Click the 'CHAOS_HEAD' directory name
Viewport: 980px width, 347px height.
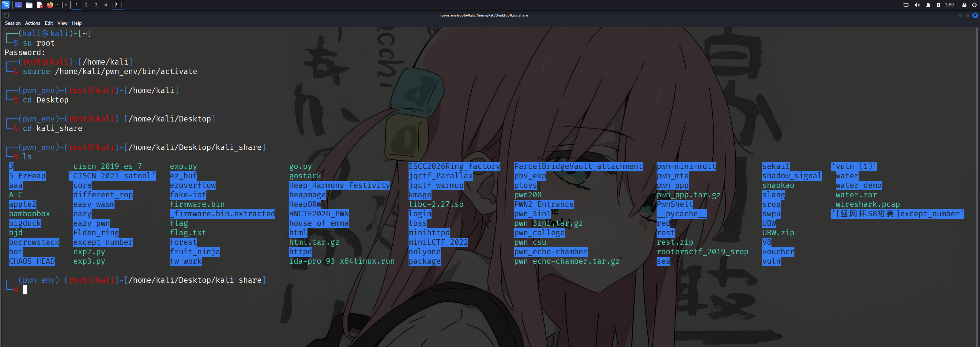[x=32, y=262]
